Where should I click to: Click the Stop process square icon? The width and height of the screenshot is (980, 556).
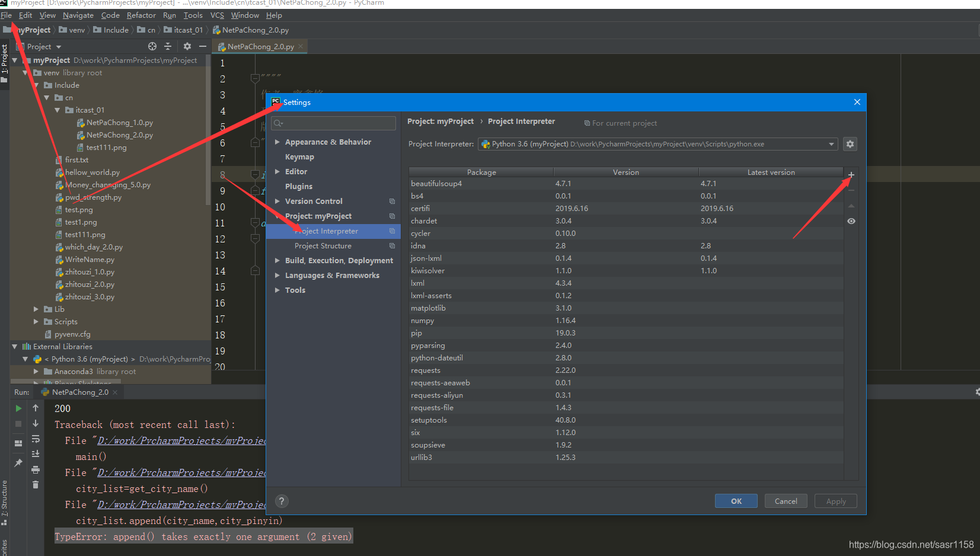[18, 424]
